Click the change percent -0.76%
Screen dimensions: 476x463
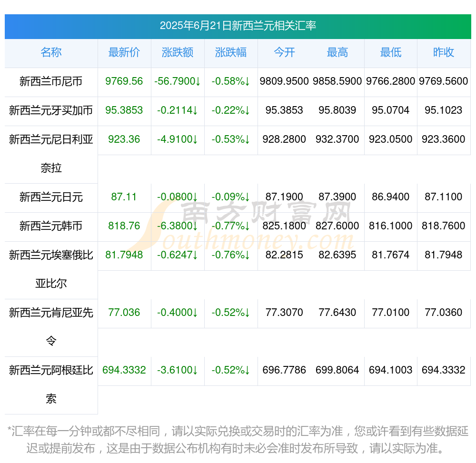(x=231, y=255)
